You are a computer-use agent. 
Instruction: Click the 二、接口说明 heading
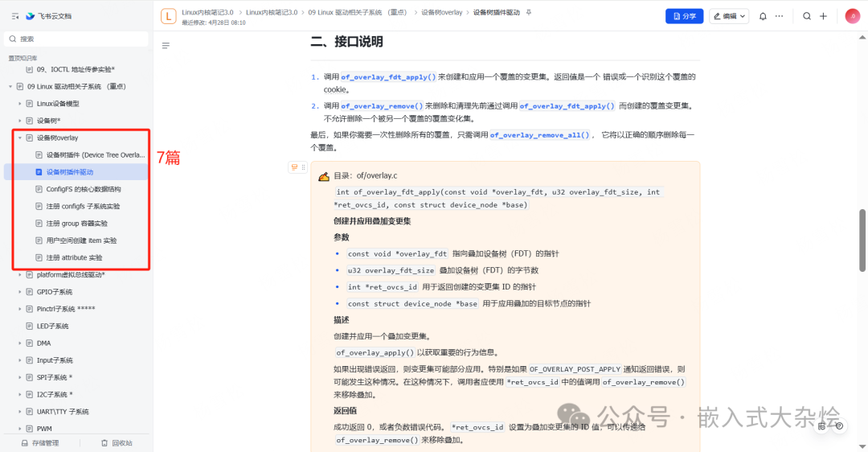coord(346,42)
